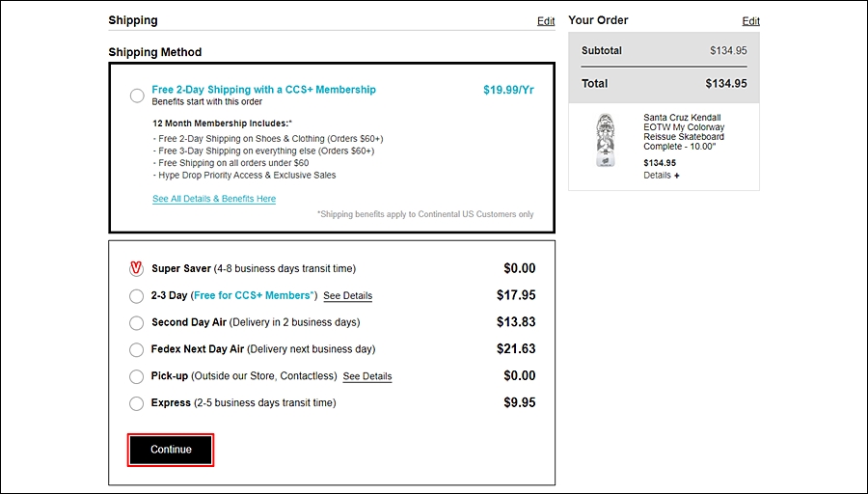The image size is (868, 494).
Task: Click the Shipping Method heading
Action: (x=155, y=52)
